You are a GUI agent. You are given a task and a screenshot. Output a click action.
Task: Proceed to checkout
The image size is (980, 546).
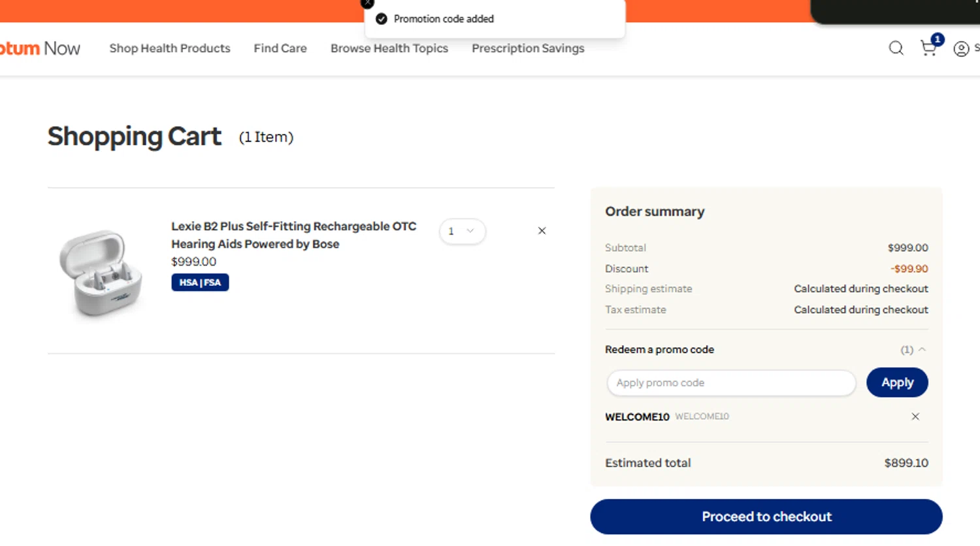point(766,517)
